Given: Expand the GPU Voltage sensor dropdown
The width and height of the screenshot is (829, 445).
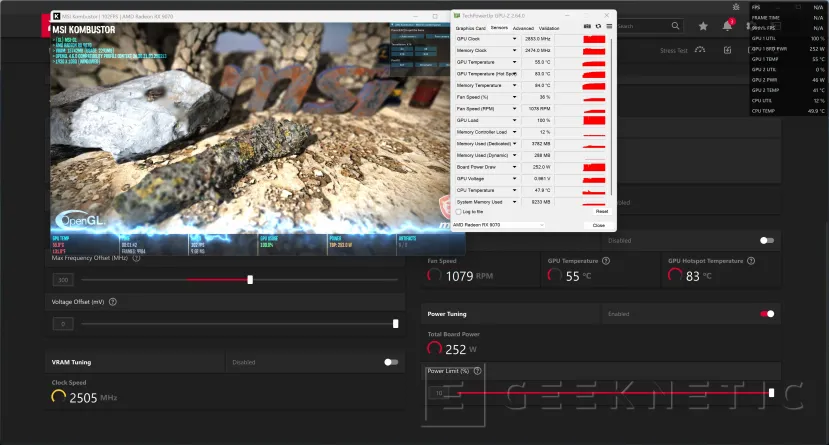Looking at the screenshot, I should pyautogui.click(x=514, y=179).
